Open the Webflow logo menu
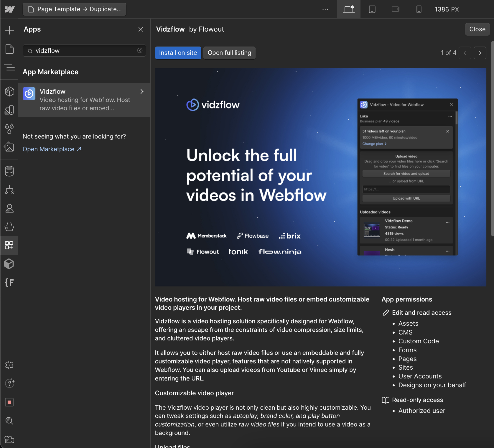 (x=9, y=9)
